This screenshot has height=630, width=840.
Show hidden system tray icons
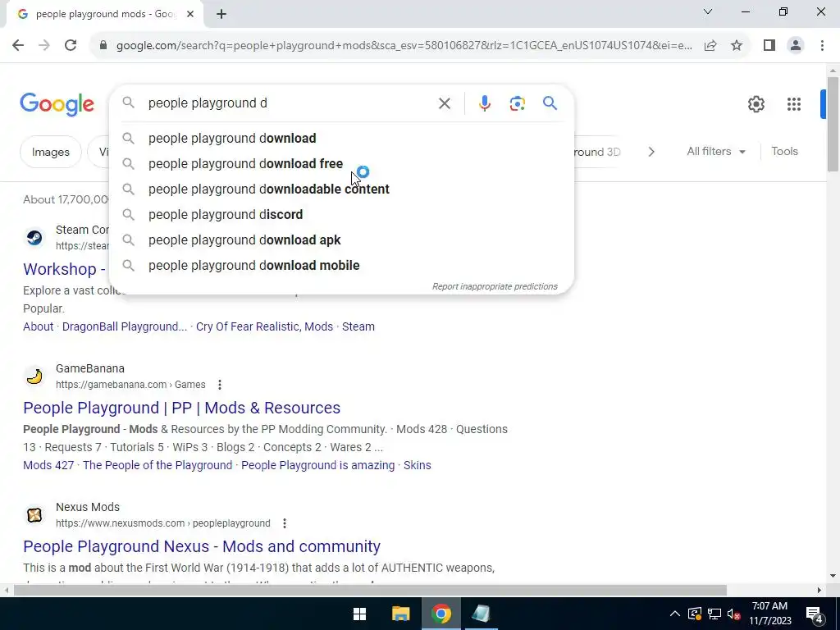pyautogui.click(x=675, y=614)
